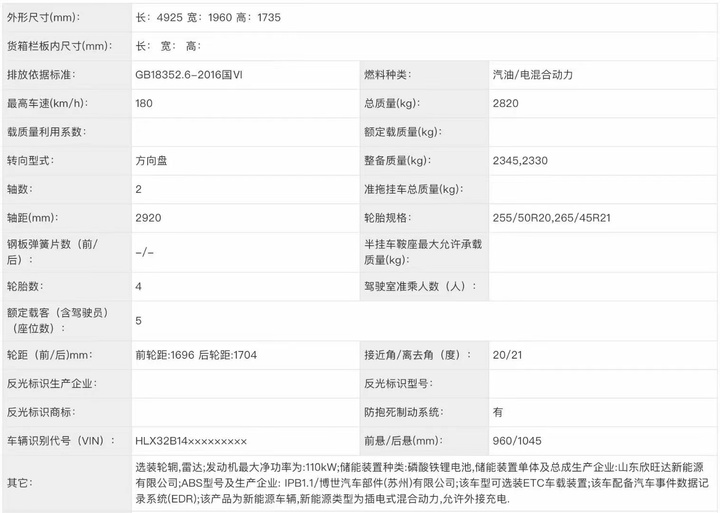Viewport: 720px width, 513px height.
Task: Select the wheelbase value 2920
Action: pyautogui.click(x=148, y=218)
